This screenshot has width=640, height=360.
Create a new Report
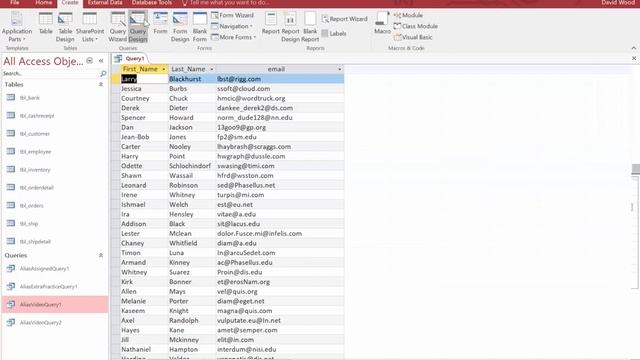pyautogui.click(x=271, y=24)
